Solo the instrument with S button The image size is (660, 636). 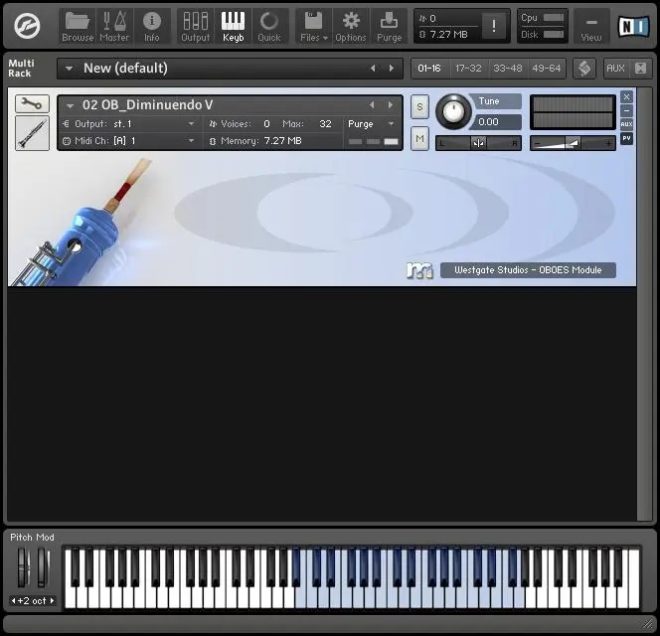420,107
